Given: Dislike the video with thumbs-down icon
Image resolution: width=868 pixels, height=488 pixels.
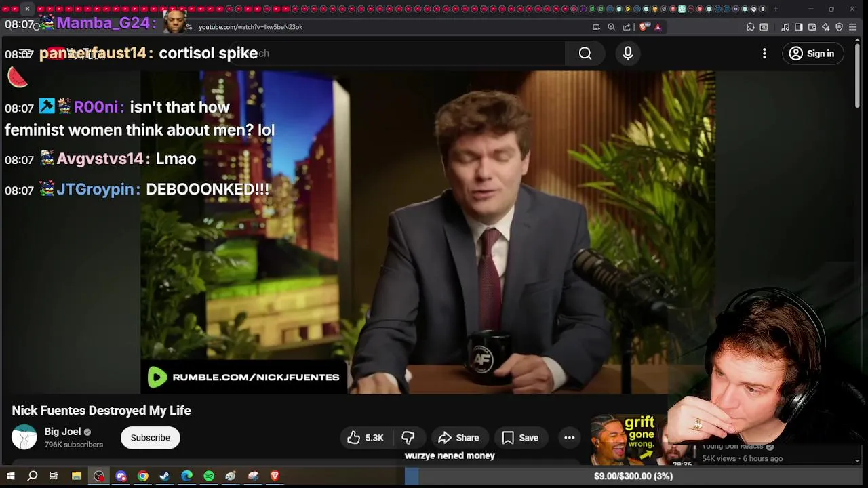Looking at the screenshot, I should [x=408, y=438].
